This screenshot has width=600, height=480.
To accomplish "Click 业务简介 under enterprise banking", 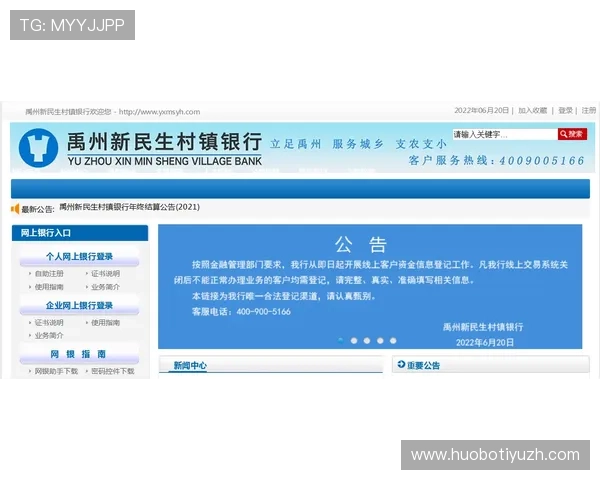I will click(x=49, y=336).
